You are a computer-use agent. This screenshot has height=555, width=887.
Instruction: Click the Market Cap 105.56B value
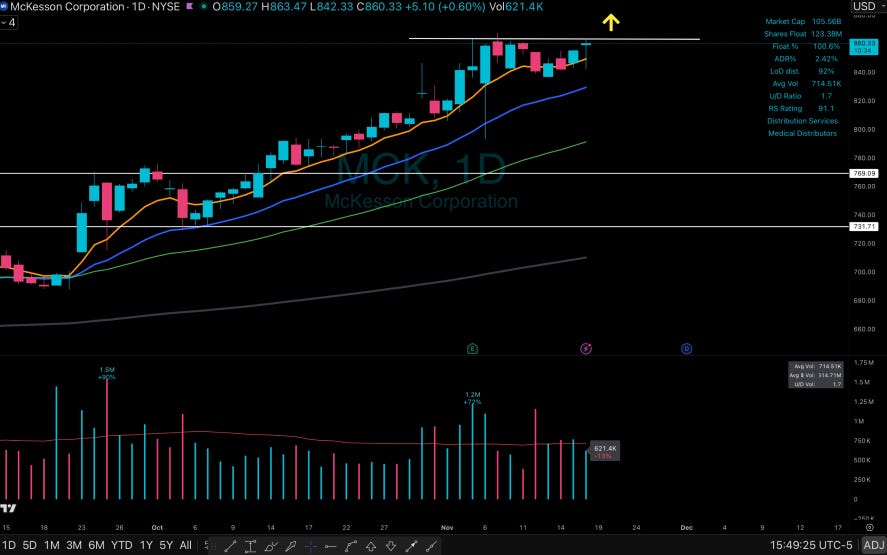tap(826, 21)
